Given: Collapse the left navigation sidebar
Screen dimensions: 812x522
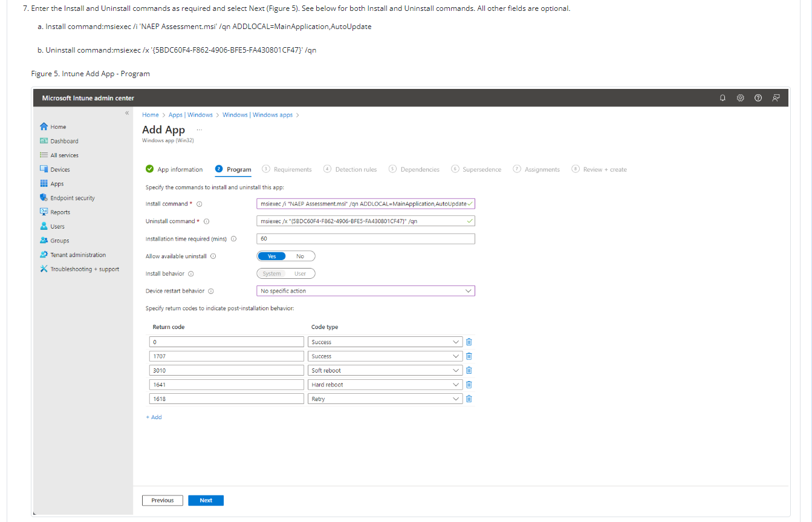Looking at the screenshot, I should tap(127, 113).
